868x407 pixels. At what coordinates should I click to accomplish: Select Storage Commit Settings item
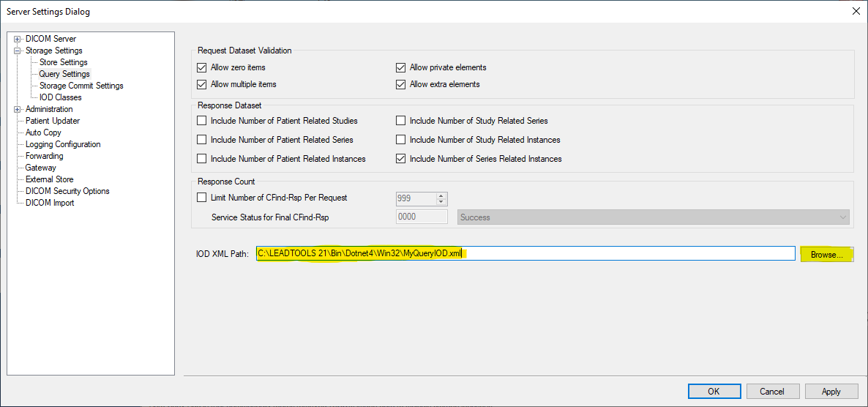[x=81, y=86]
